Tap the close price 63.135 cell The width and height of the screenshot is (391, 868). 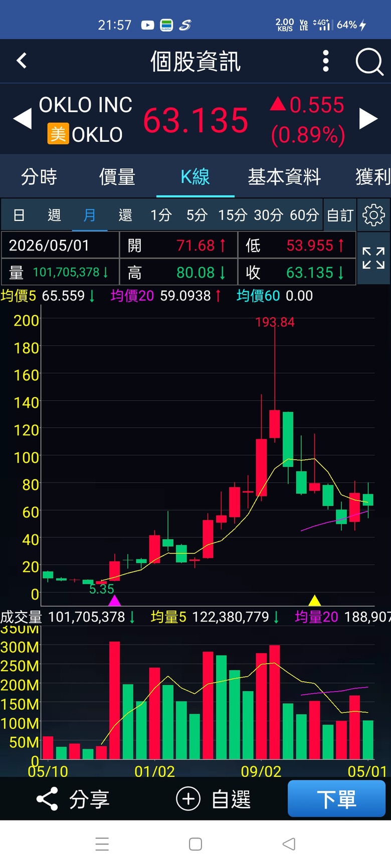coord(310,272)
